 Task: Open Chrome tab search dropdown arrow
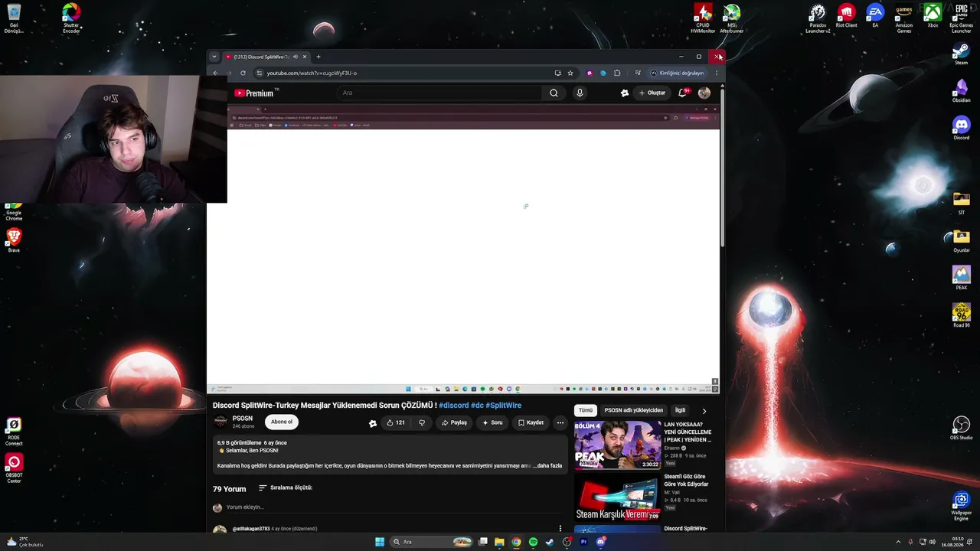coord(214,57)
